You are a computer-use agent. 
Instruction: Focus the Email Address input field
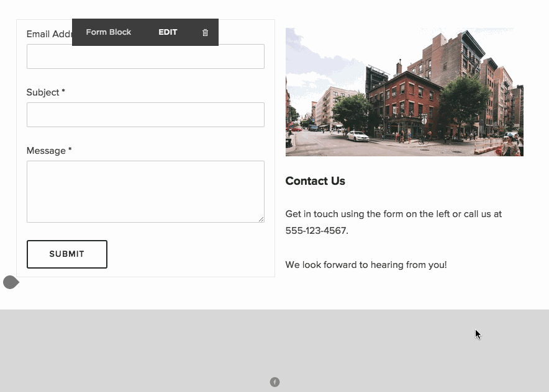tap(145, 56)
